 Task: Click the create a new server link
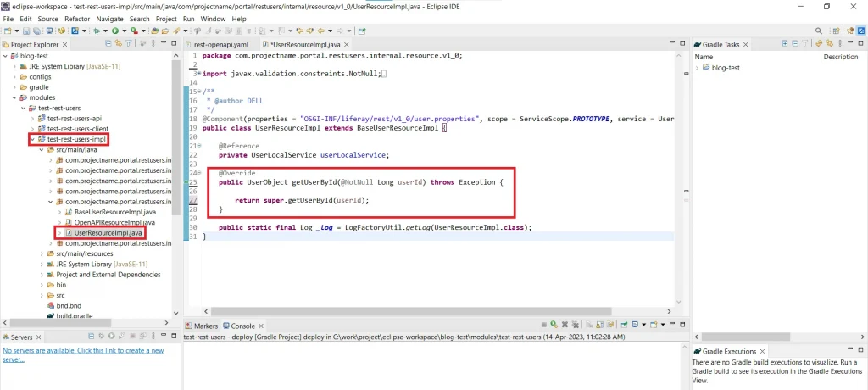[x=83, y=354]
